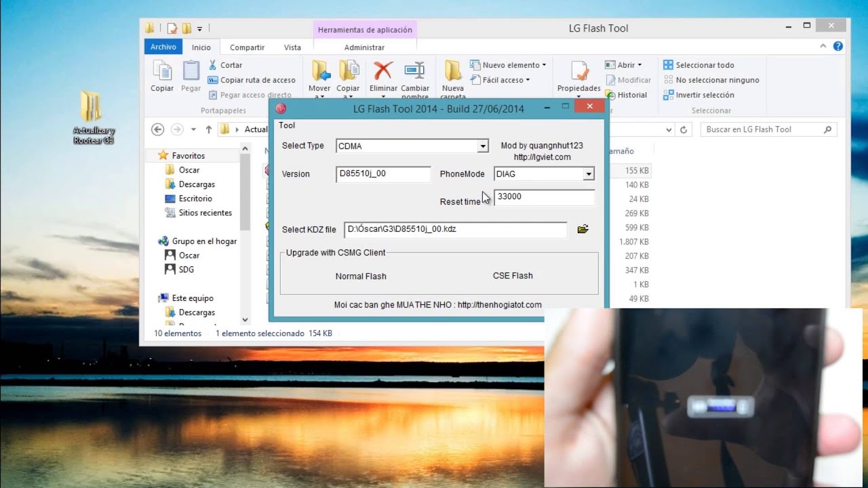868x488 pixels.
Task: Switch to the Compartir tab
Action: click(x=247, y=47)
